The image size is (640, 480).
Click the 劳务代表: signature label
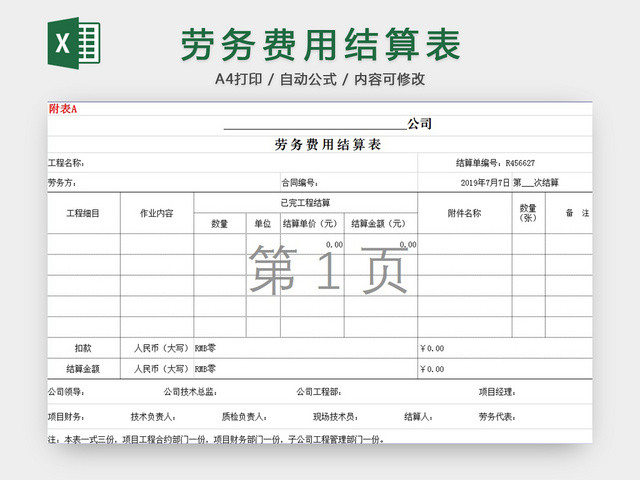pos(497,417)
